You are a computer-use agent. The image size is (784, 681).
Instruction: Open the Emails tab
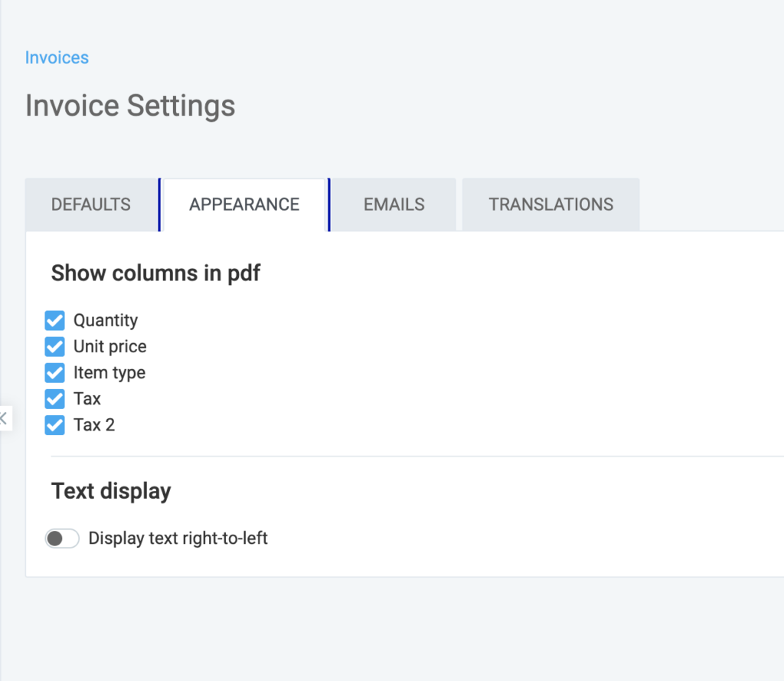394,205
